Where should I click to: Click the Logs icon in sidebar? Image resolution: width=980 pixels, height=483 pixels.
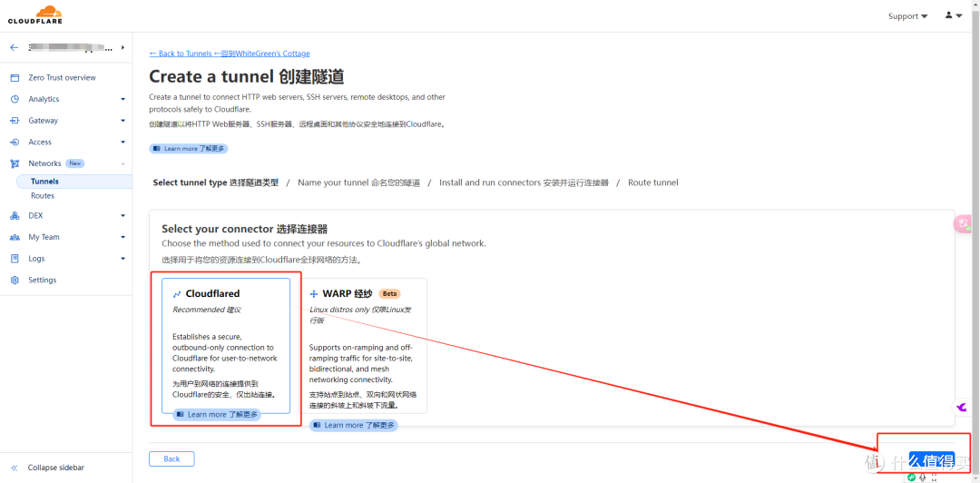[x=15, y=259]
